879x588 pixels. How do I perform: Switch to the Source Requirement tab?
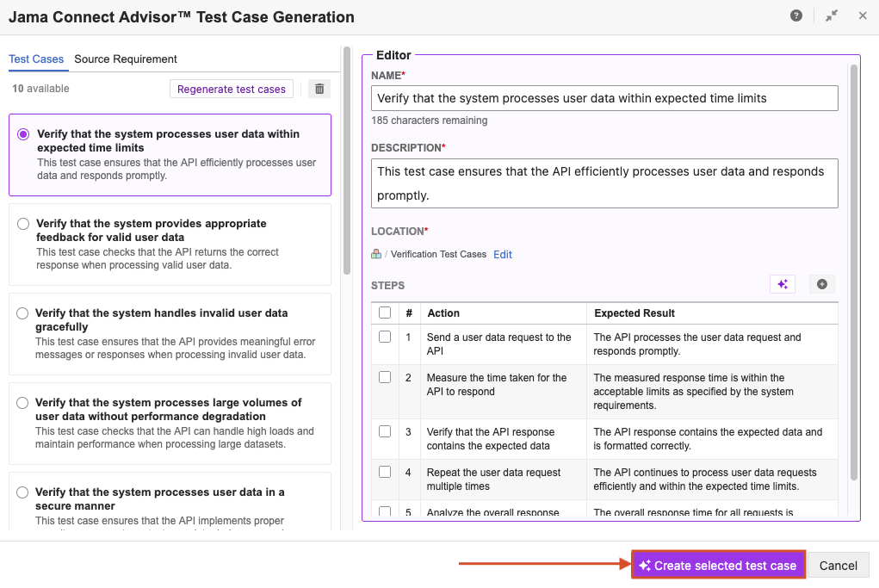coord(125,59)
